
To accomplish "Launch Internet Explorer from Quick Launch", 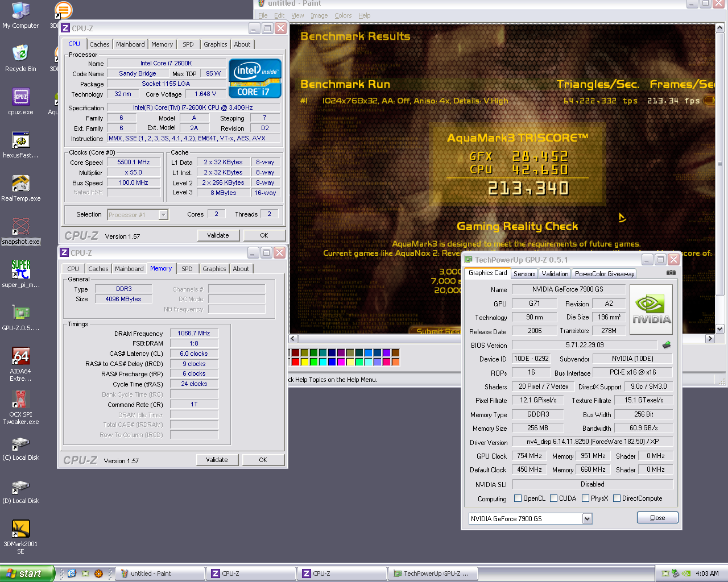I will point(72,573).
